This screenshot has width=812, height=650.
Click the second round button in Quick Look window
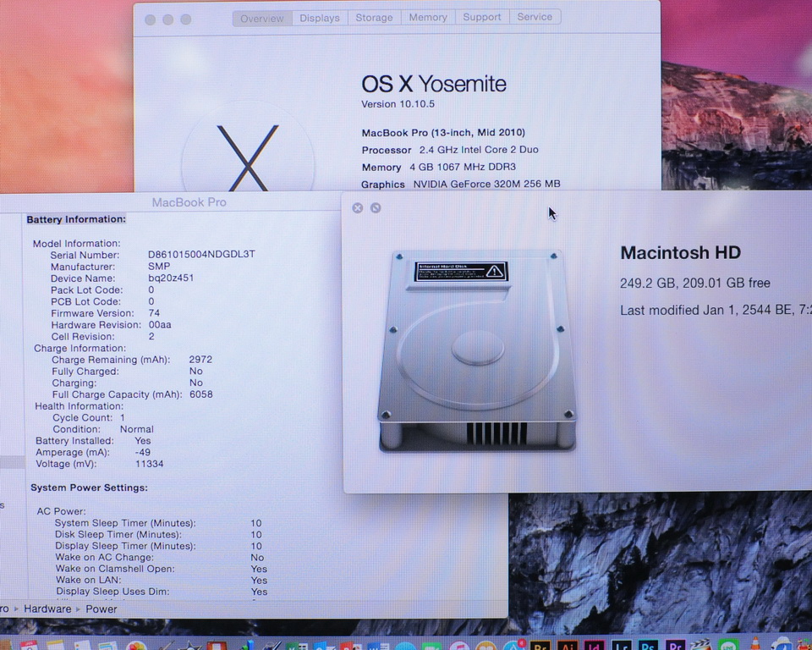point(376,208)
